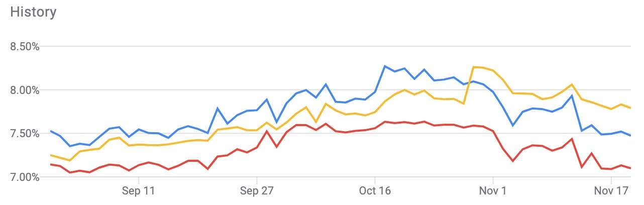Viewport: 644px width, 205px height.
Task: Click the Sep 11 date label
Action: (x=138, y=191)
